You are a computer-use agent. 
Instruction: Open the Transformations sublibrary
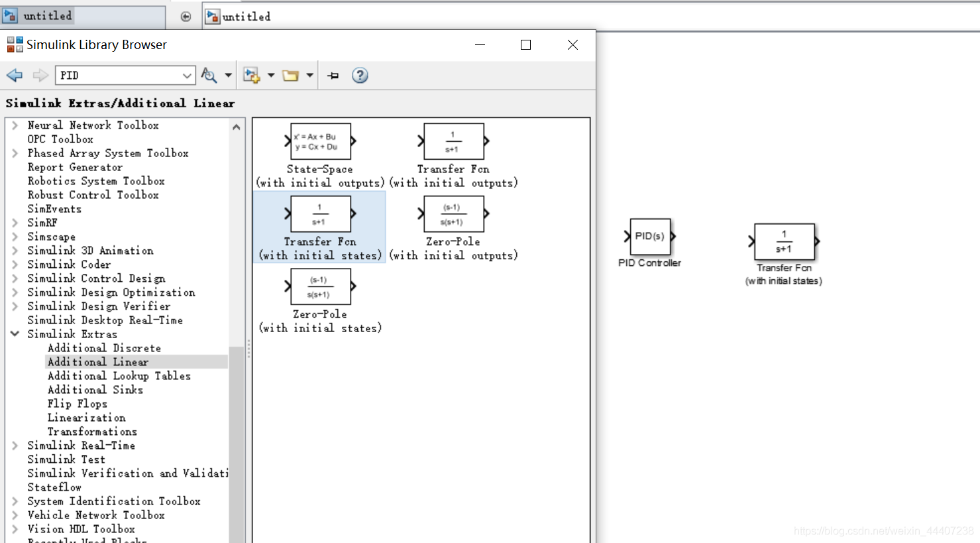coord(92,432)
